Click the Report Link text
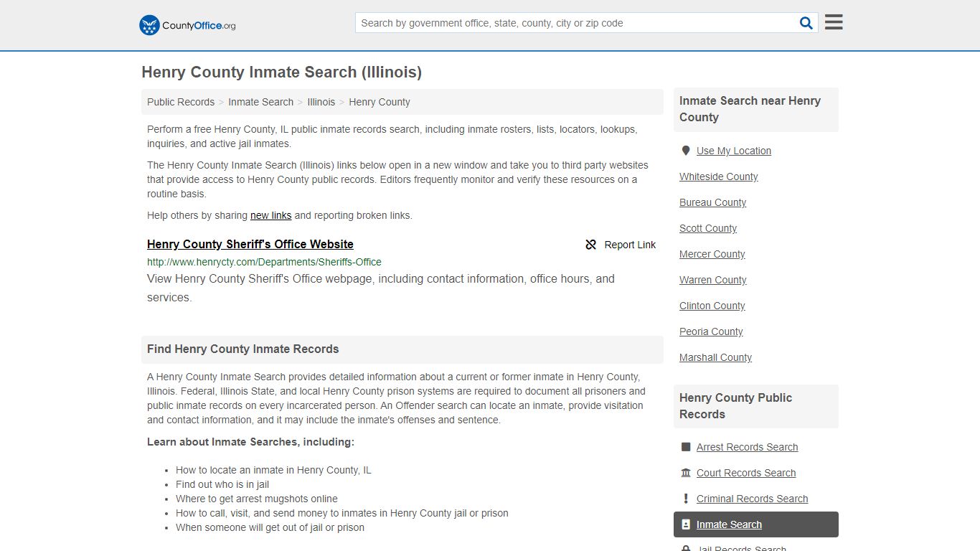This screenshot has width=980, height=551. tap(630, 245)
